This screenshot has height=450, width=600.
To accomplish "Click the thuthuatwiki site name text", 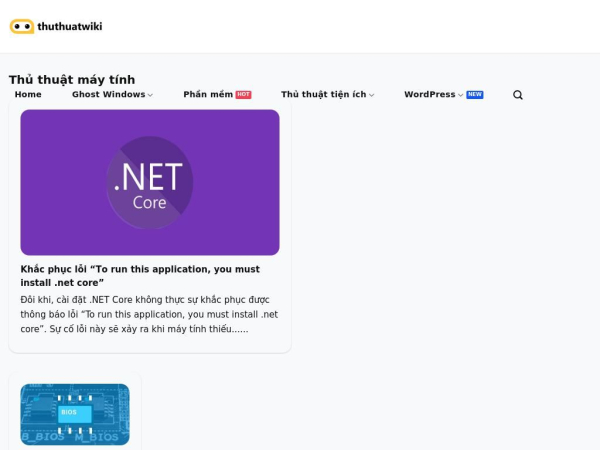I will (x=70, y=26).
